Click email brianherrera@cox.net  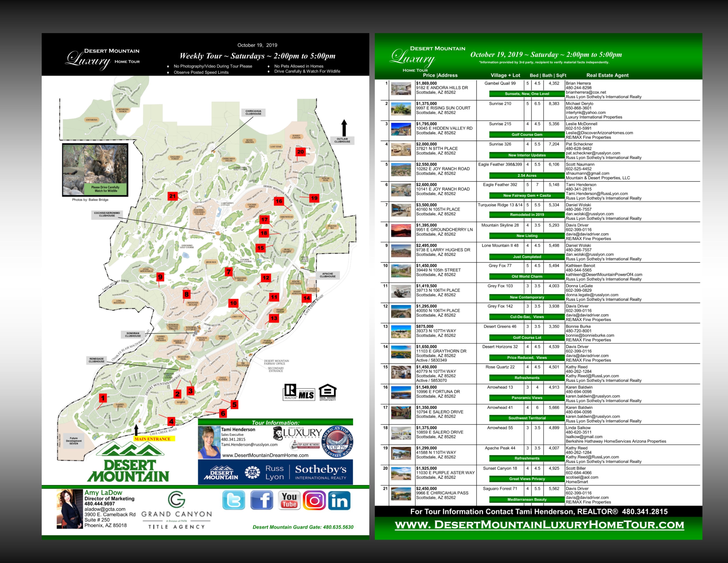pyautogui.click(x=586, y=92)
